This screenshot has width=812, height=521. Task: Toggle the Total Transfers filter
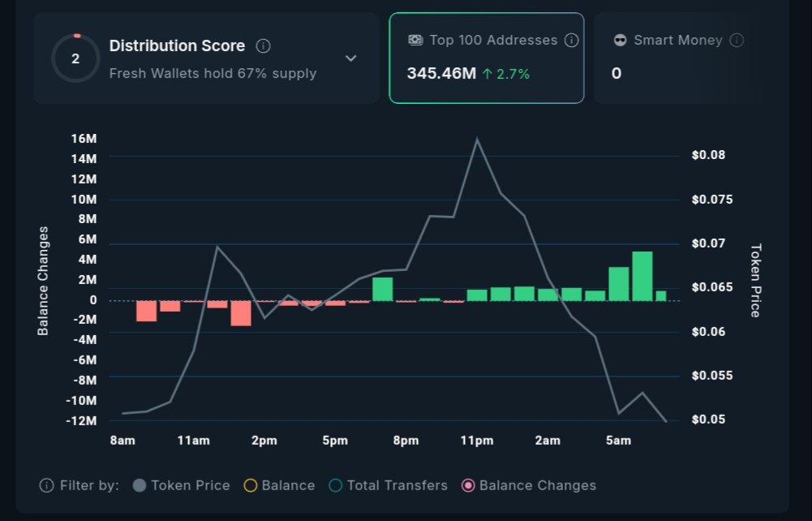[x=336, y=485]
